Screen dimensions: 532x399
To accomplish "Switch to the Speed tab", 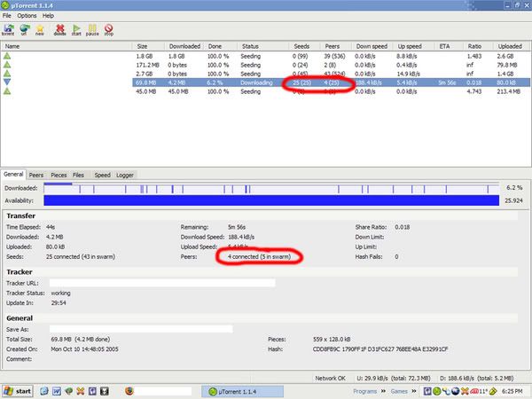I will tap(102, 175).
